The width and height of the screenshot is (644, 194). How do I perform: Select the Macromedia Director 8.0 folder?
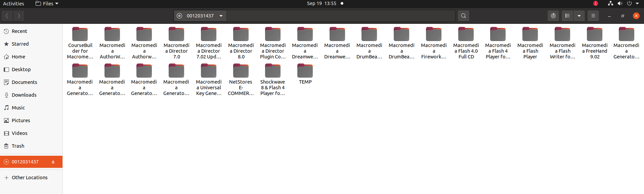tap(241, 43)
